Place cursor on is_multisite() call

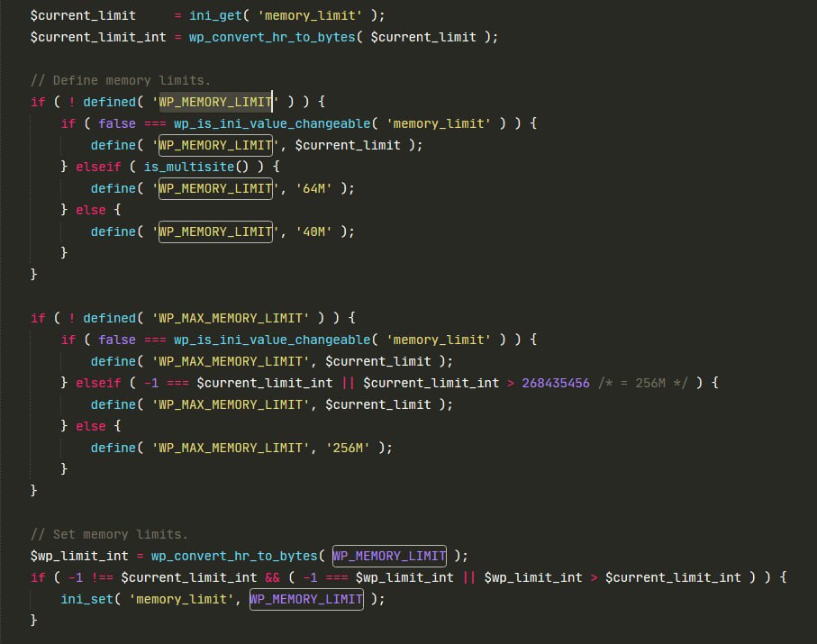[195, 167]
